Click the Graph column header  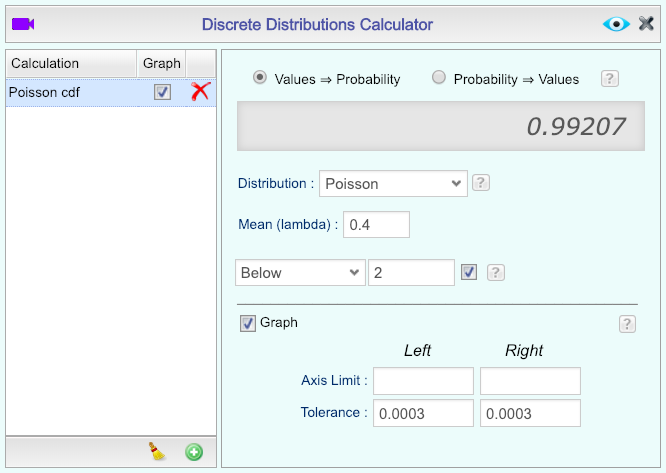click(x=161, y=64)
